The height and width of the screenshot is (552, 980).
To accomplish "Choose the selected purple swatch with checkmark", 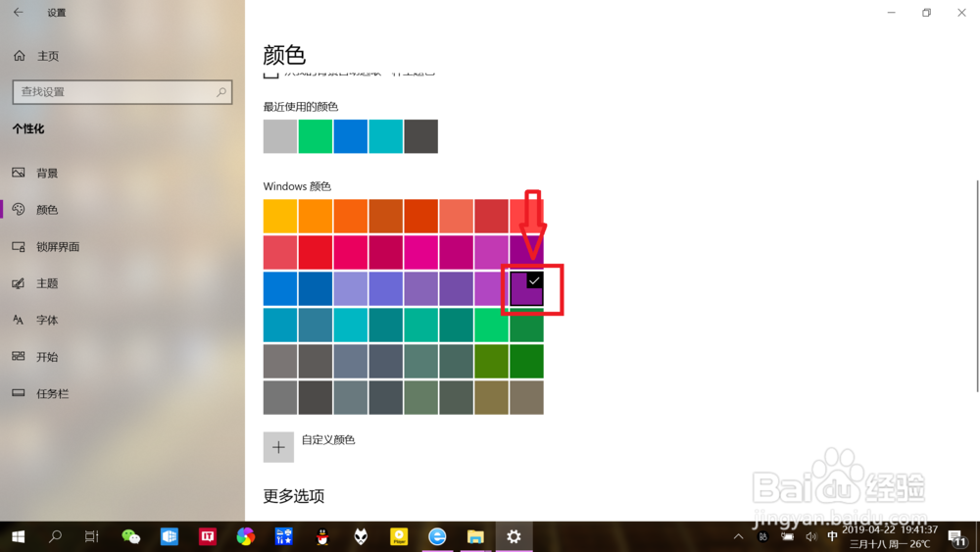I will (x=527, y=289).
